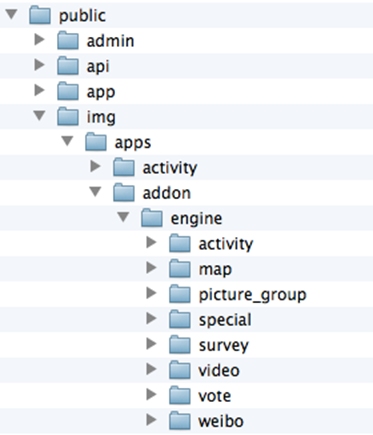Expand the admin folder triangle
Screen dimensions: 373x435
coord(40,39)
